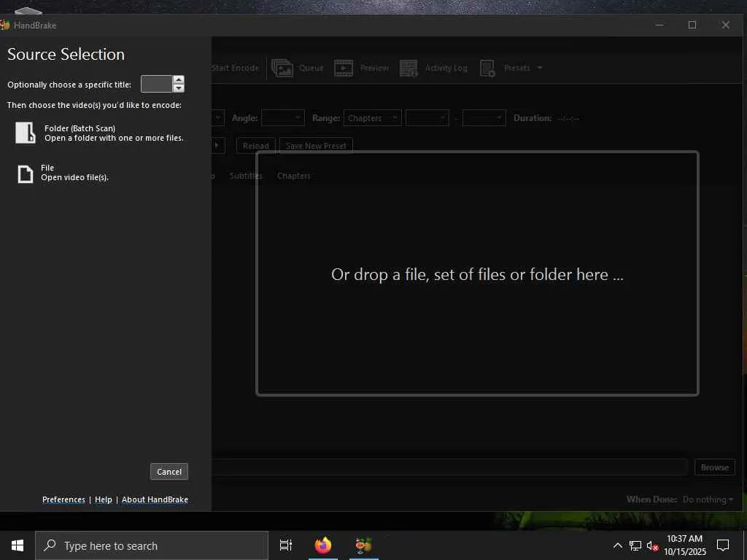
Task: Click the Browse destination button
Action: coord(715,467)
